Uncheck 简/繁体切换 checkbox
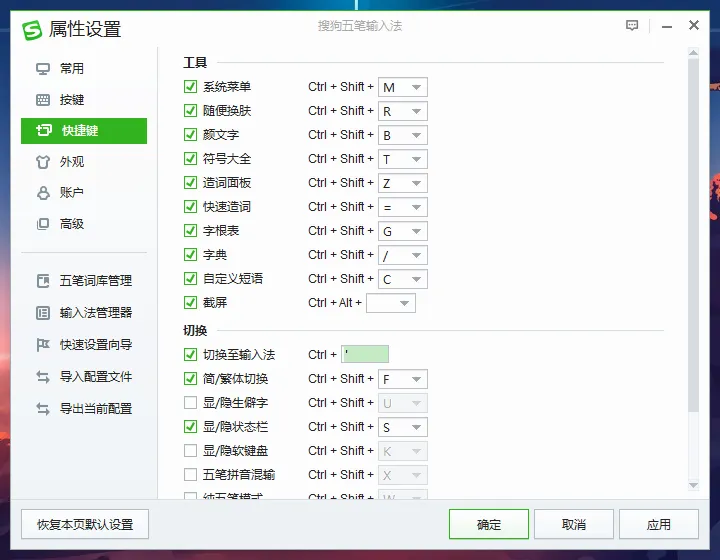 [190, 379]
